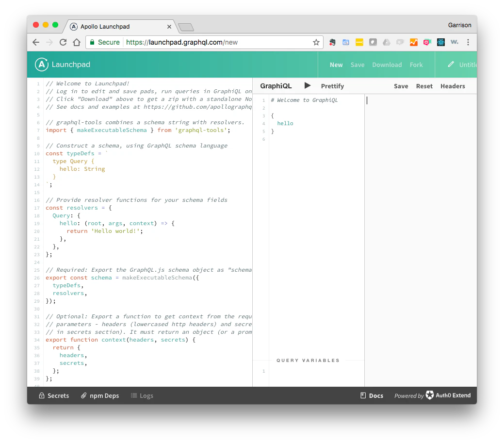504x443 pixels.
Task: Click the npm Deps paperclip icon
Action: [x=83, y=395]
